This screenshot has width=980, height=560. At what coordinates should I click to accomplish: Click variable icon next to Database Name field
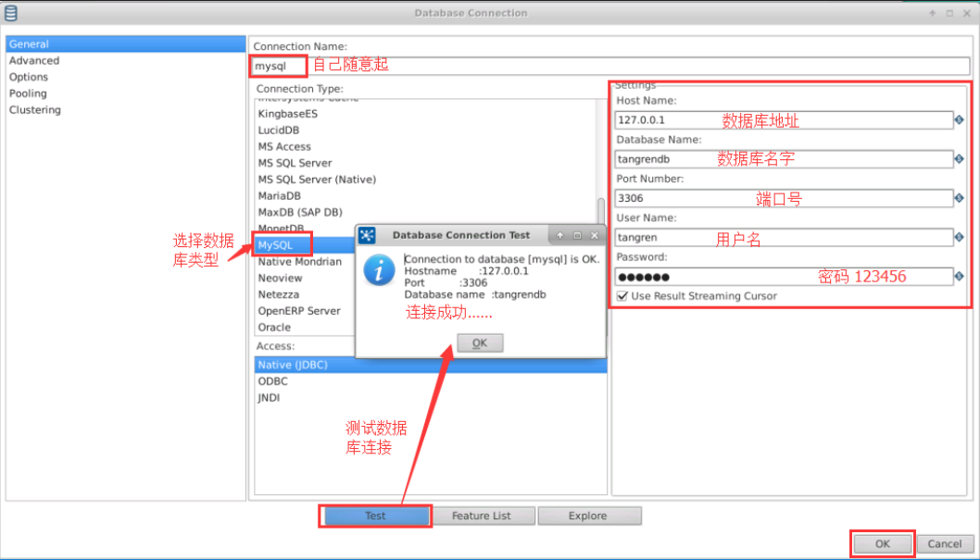pyautogui.click(x=959, y=159)
